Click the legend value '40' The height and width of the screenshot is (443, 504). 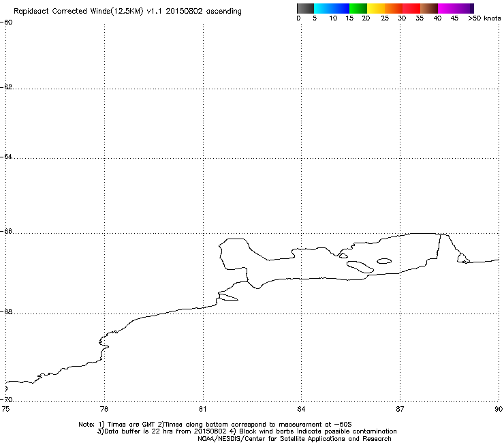click(437, 18)
